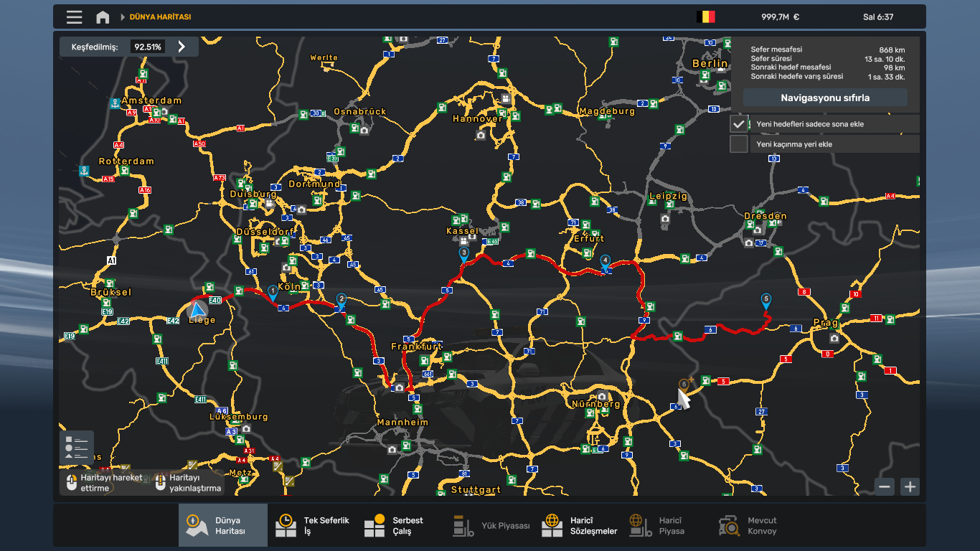
Task: Click the 999,7M € money balance
Action: 780,17
